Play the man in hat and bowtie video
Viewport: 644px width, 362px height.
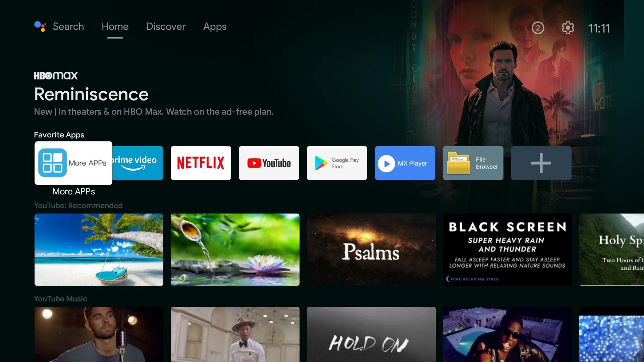click(235, 334)
